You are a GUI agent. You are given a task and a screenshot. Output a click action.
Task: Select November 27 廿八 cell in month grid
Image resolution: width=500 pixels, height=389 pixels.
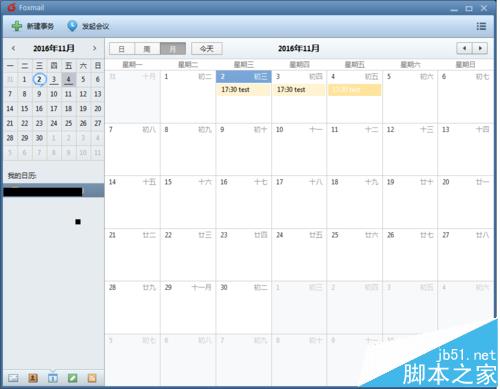pos(466,255)
